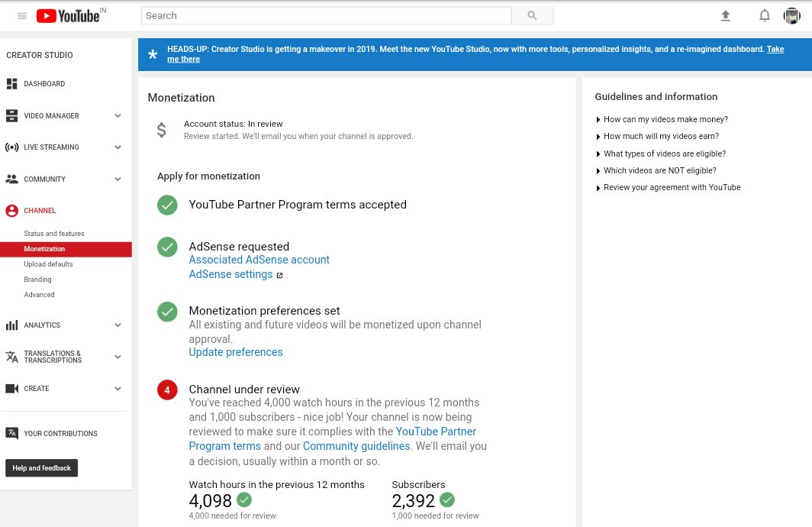Expand the Live Streaming chevron

118,147
